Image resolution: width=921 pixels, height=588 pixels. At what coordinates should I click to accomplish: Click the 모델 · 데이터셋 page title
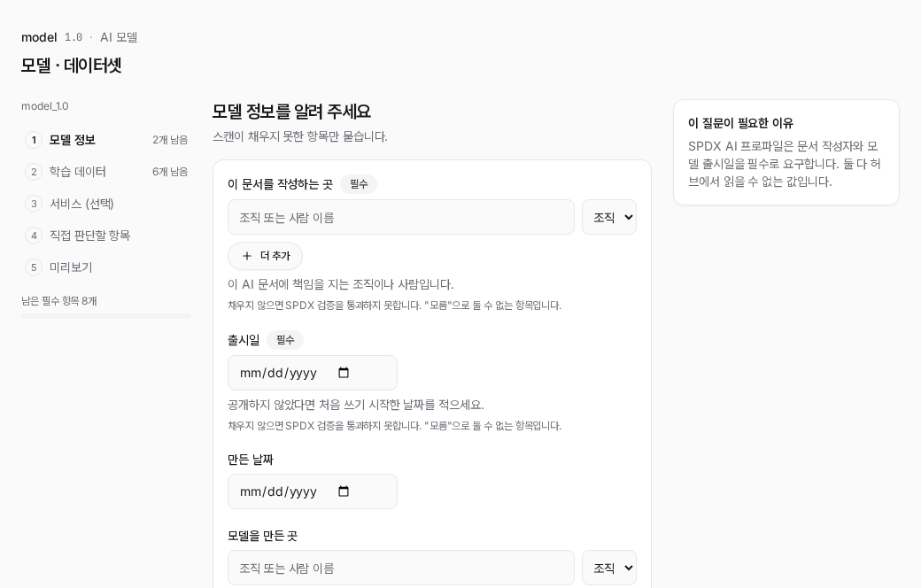tap(71, 66)
